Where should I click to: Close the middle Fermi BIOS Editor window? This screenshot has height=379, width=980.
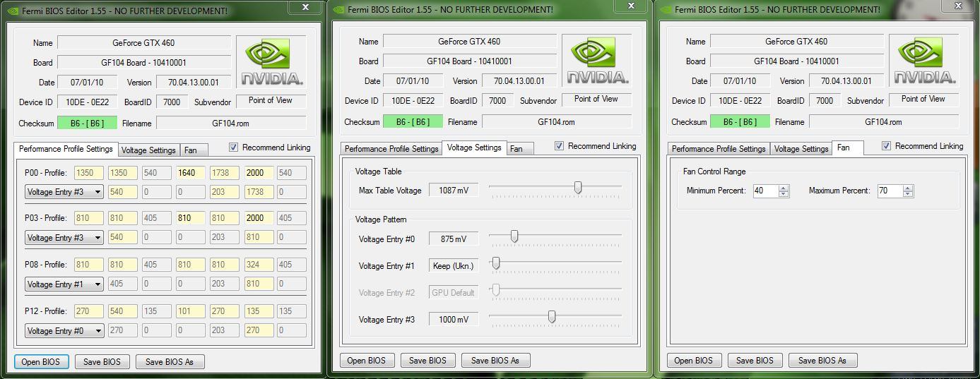[x=632, y=6]
